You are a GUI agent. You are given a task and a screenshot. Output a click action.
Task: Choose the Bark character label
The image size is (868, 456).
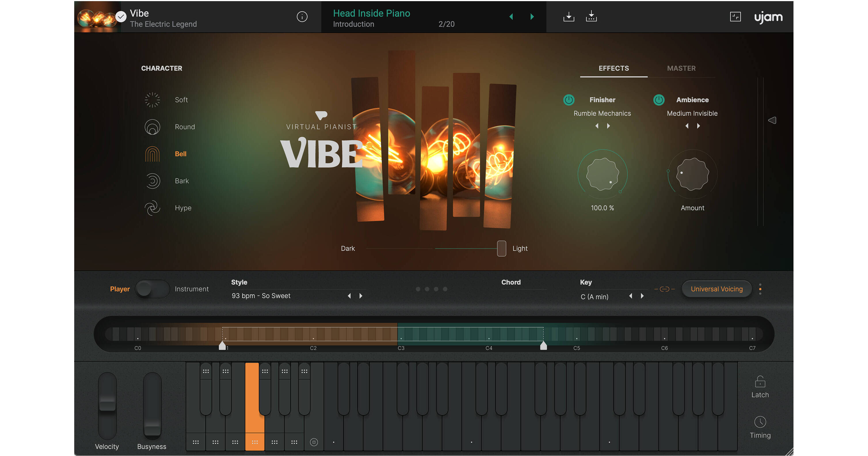click(182, 181)
